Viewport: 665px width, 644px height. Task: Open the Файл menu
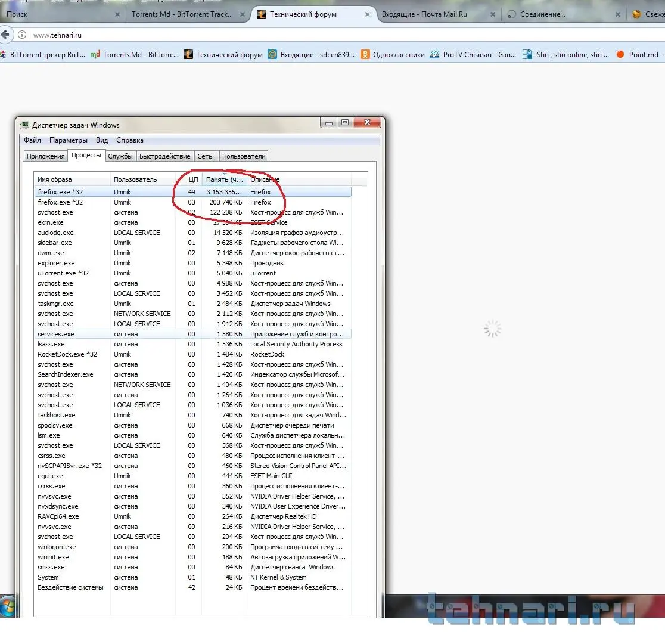[32, 140]
